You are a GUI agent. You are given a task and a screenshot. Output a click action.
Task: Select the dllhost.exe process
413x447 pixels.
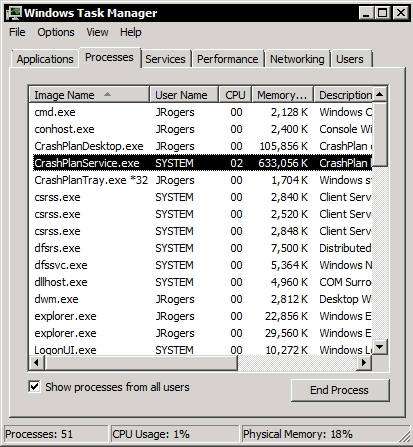click(x=202, y=282)
